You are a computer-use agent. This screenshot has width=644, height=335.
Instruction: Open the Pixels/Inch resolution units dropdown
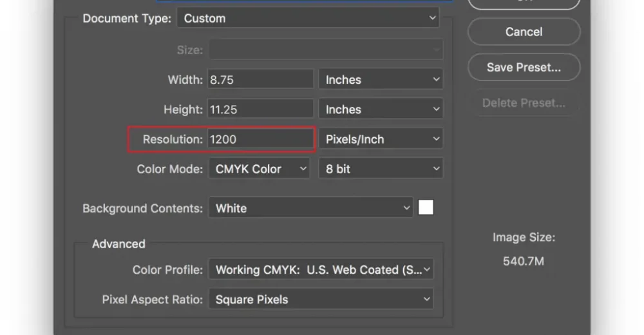click(380, 139)
